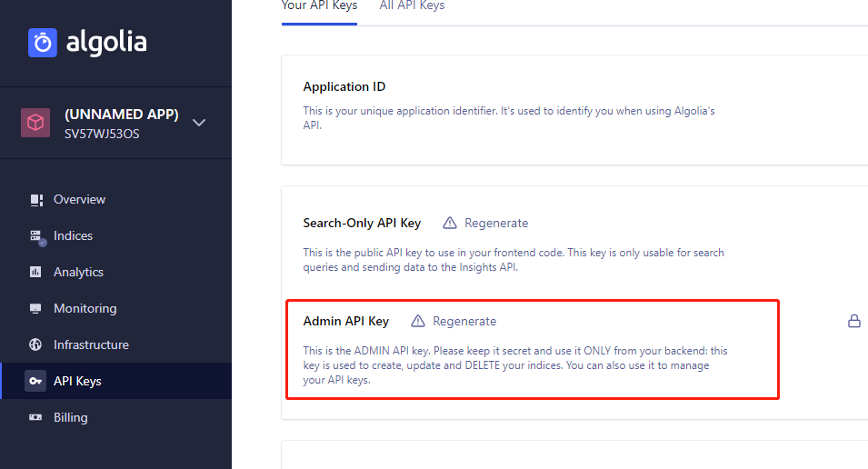Go to Overview in the sidebar
The height and width of the screenshot is (469, 868).
coord(79,199)
